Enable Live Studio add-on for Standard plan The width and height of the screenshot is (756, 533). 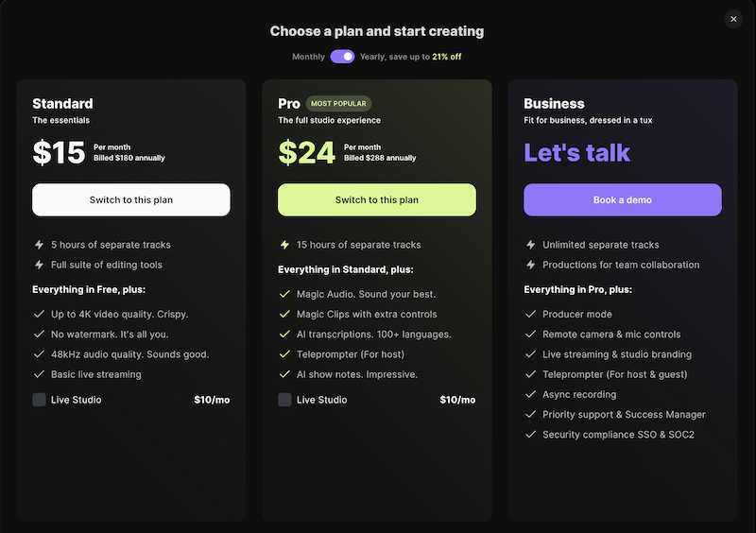coord(39,400)
